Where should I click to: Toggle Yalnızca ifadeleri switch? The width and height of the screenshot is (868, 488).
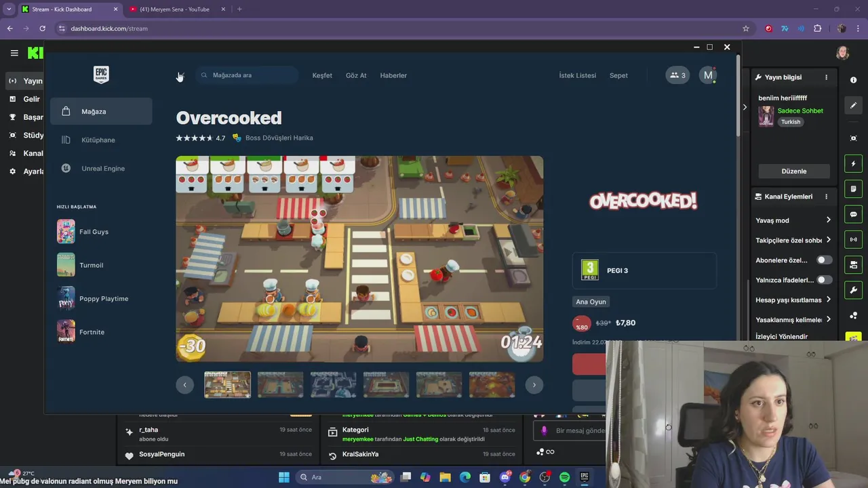coord(824,280)
